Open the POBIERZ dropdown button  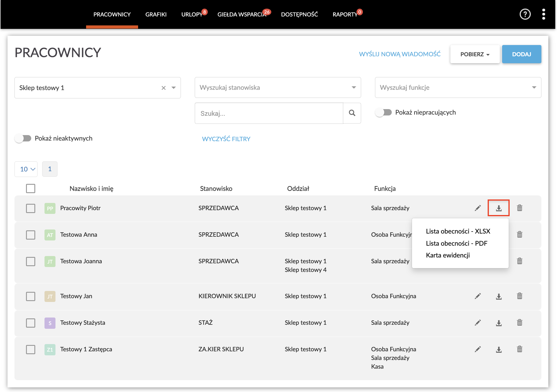pos(475,54)
